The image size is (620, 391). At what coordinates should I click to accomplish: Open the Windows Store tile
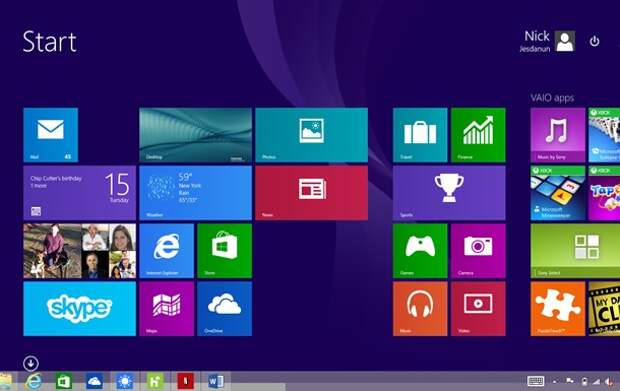pyautogui.click(x=225, y=251)
